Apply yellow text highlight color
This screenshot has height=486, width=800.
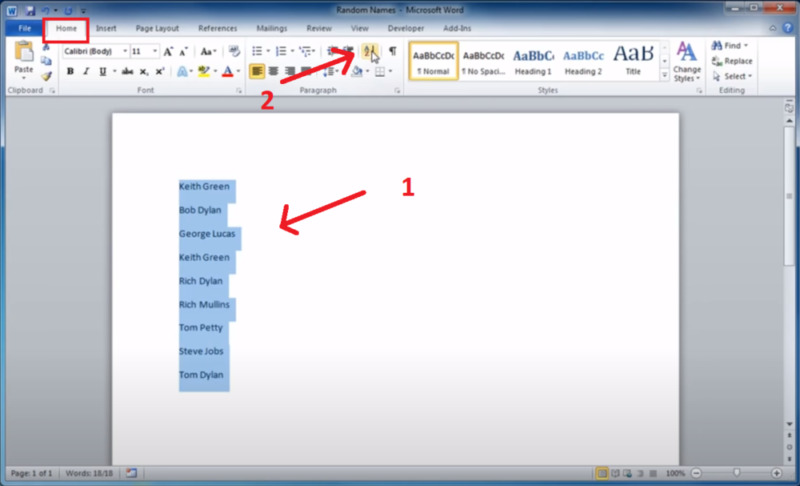click(204, 71)
